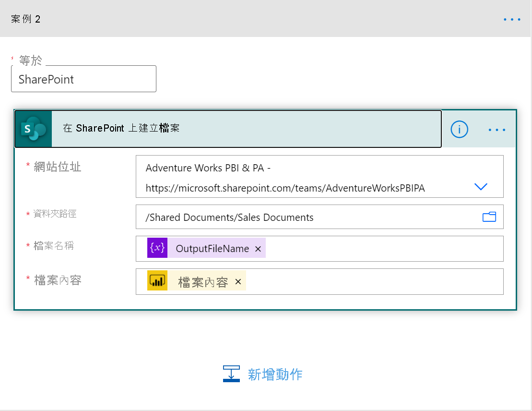Click the 網站位址 label
The image size is (532, 411).
58,167
